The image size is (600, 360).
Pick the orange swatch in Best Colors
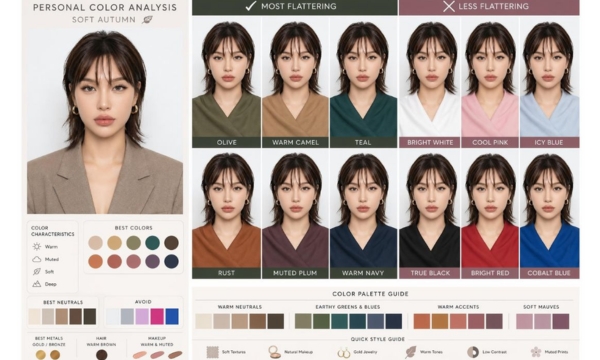coord(95,261)
